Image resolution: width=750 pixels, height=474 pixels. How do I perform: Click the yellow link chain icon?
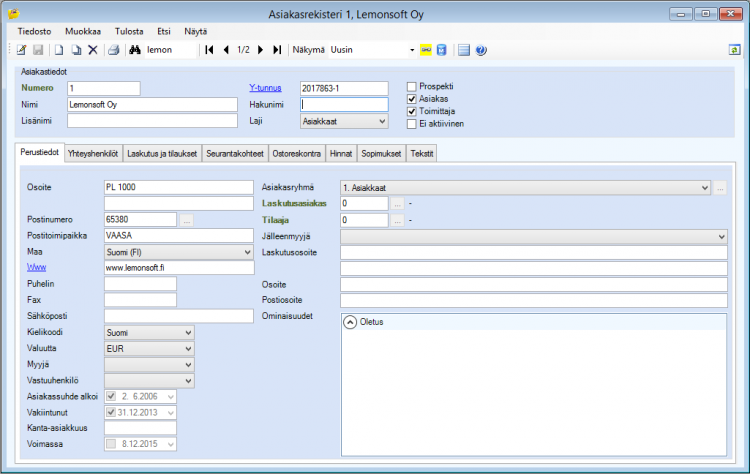tap(426, 50)
